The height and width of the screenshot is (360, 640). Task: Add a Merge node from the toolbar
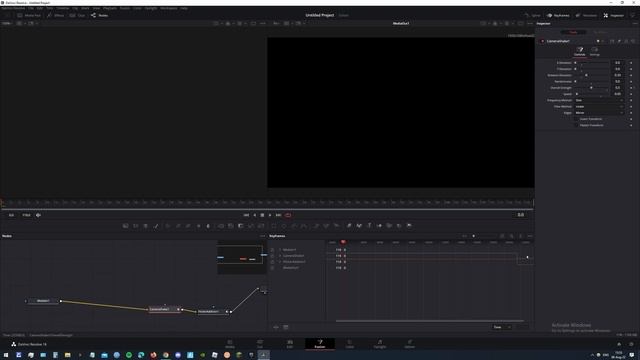click(x=220, y=226)
